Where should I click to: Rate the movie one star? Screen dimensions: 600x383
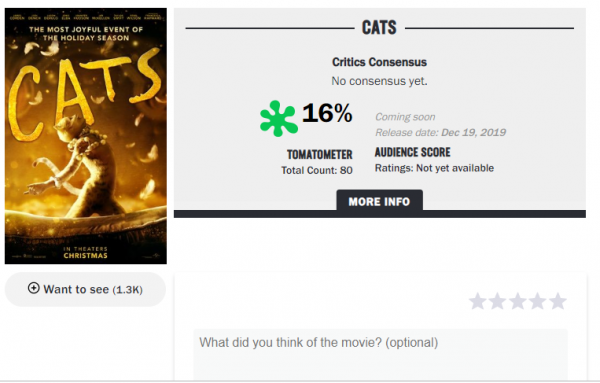(x=478, y=301)
